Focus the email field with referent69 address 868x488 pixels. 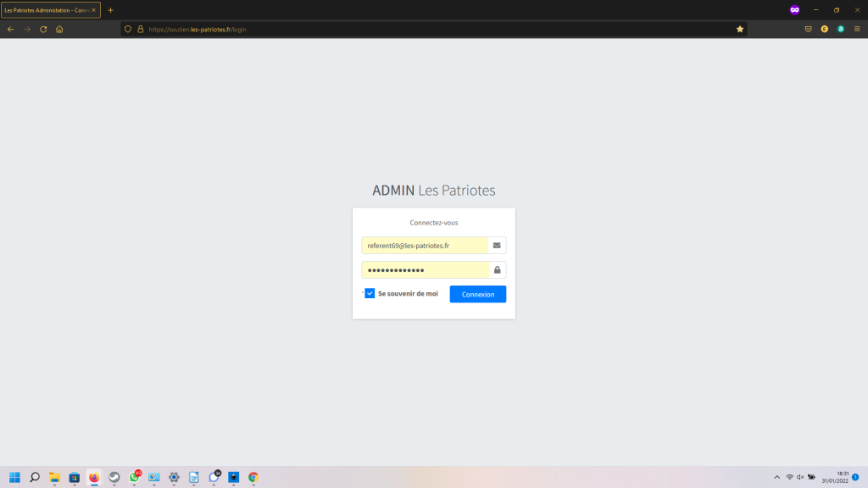click(425, 246)
